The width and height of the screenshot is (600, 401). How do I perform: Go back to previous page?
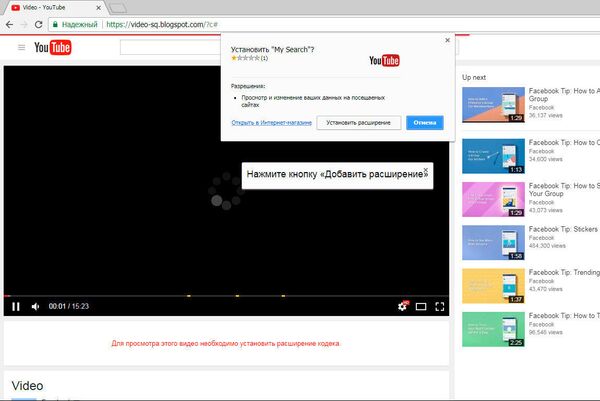click(9, 22)
